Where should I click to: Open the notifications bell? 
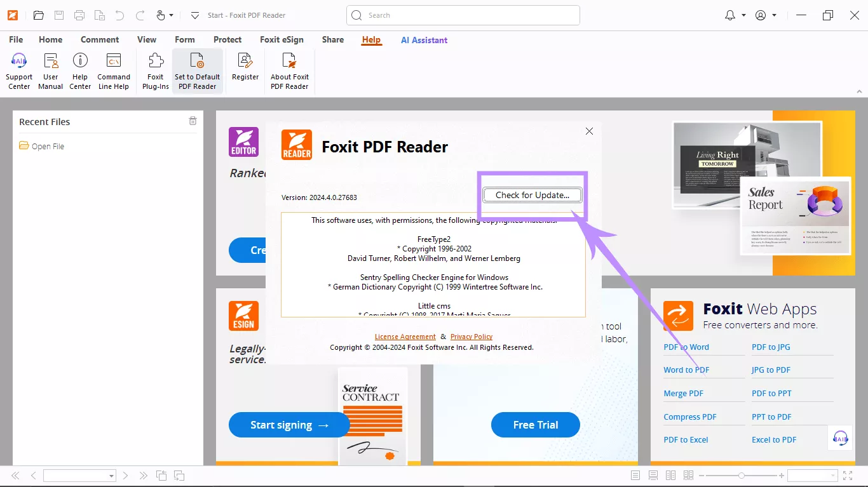pyautogui.click(x=730, y=15)
